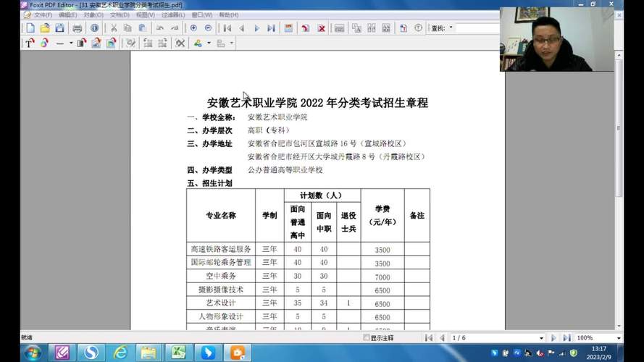
Task: Click the tuition value 7000
Action: point(382,277)
